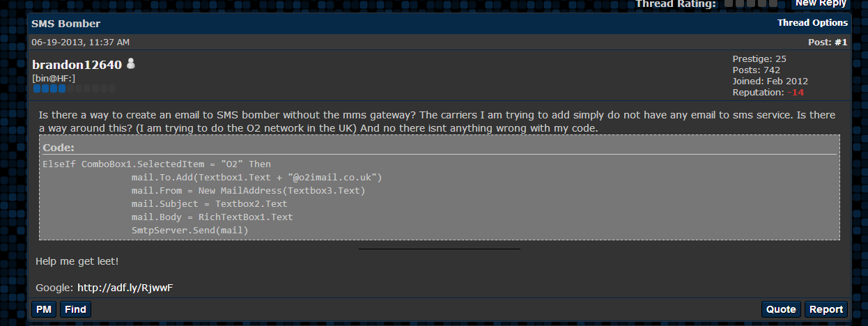
Task: Open brandon12640's user profile
Action: pyautogui.click(x=77, y=65)
